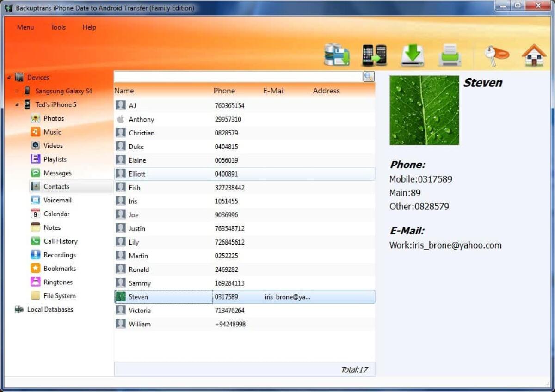Select the Music category in the sidebar

[52, 132]
